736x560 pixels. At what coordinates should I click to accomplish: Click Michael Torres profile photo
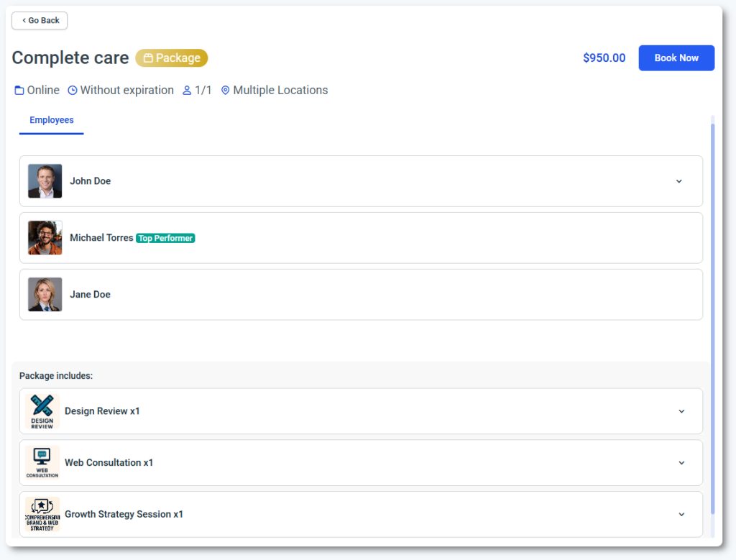(x=45, y=238)
